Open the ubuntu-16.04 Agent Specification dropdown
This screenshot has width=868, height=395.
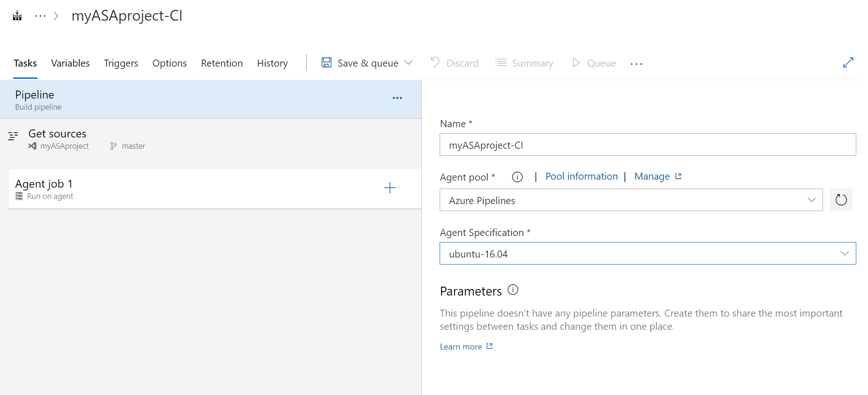coord(647,254)
